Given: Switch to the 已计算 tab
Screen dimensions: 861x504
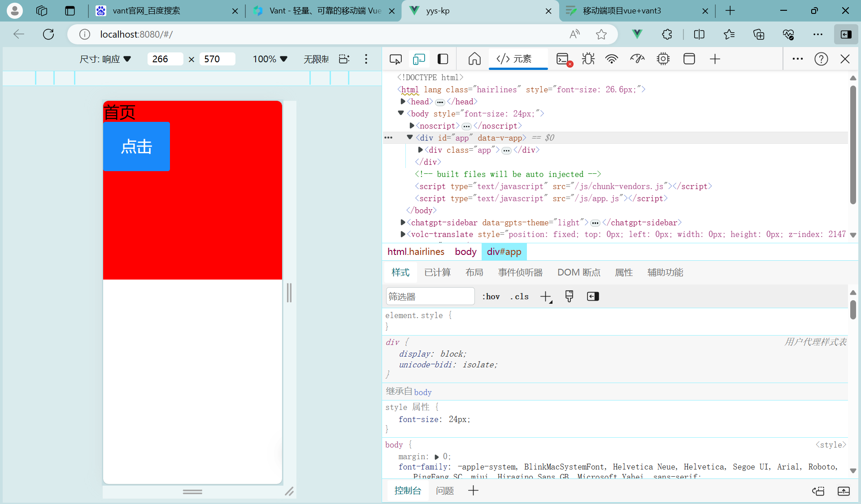Looking at the screenshot, I should click(437, 272).
